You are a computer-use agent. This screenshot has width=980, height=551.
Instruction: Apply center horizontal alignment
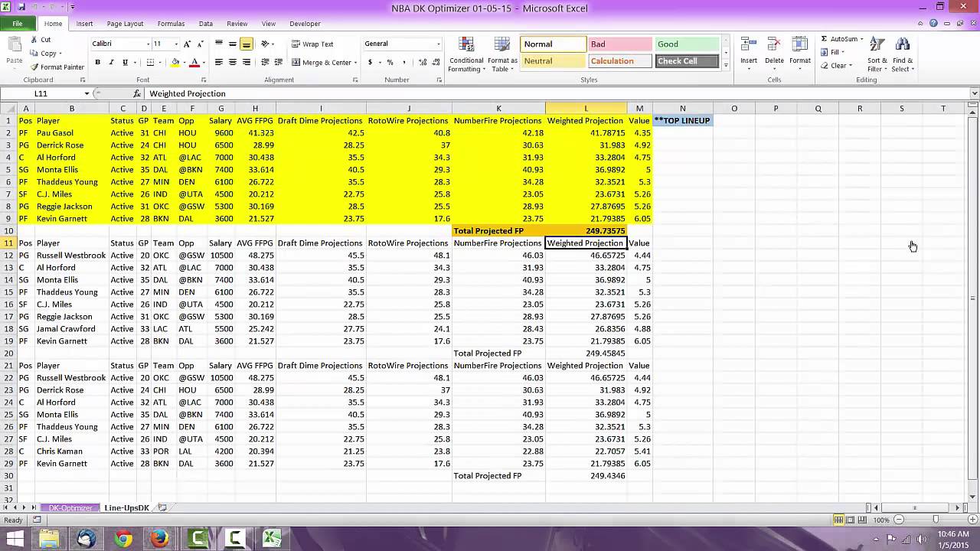(x=233, y=62)
